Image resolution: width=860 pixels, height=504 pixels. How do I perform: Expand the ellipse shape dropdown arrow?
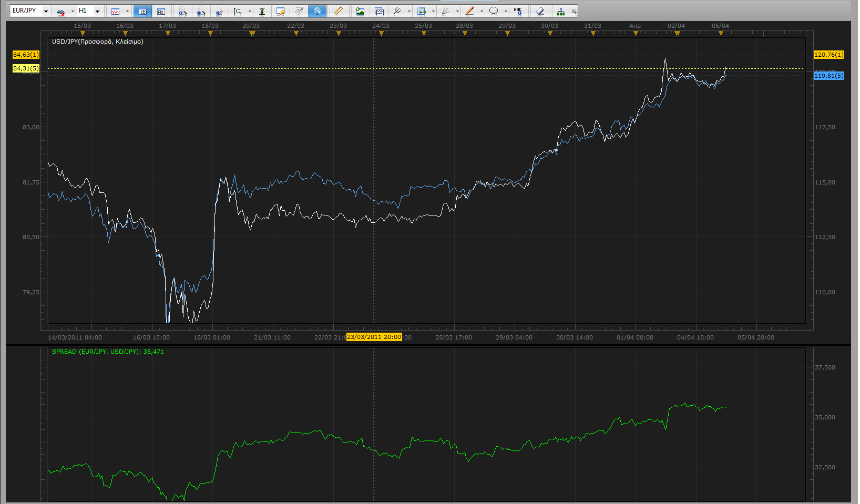[506, 11]
